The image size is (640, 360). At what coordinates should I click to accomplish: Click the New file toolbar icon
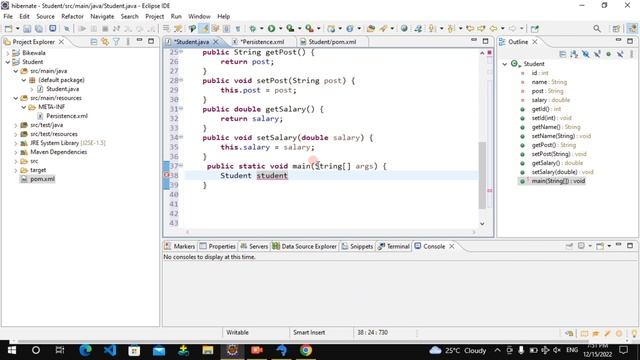pyautogui.click(x=8, y=29)
